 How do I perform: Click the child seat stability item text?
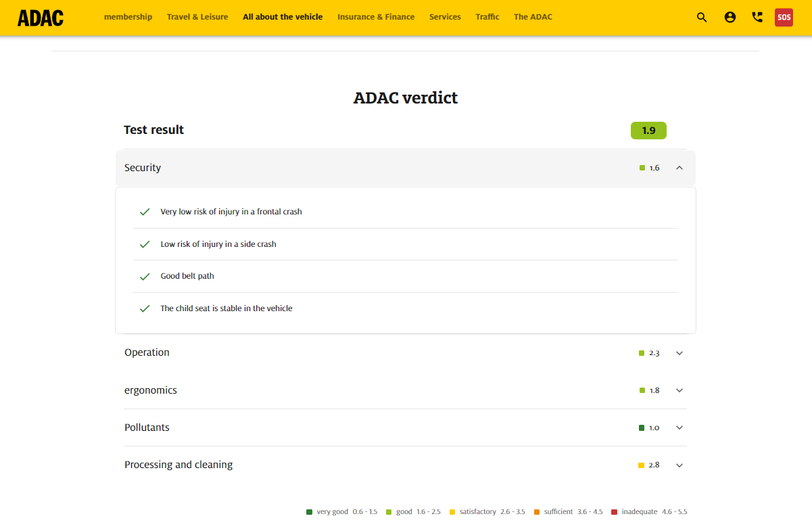tap(226, 308)
